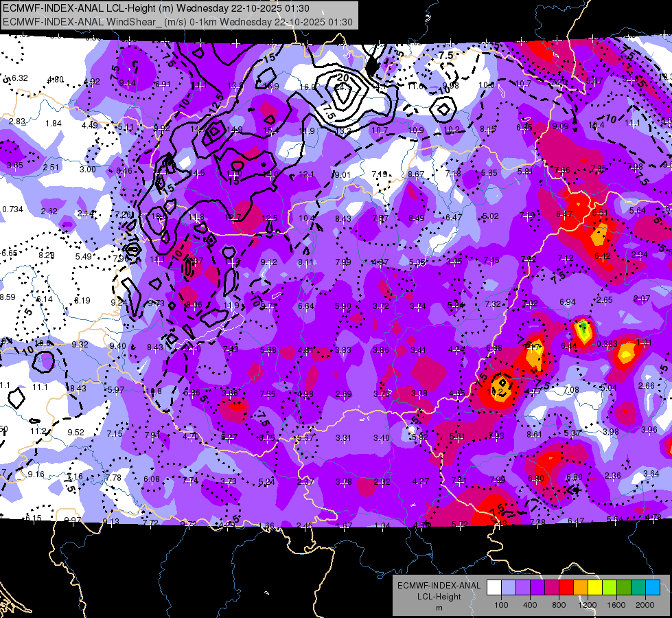Click the grid value 3.64
Screen dimensions: 672x618
(651, 474)
